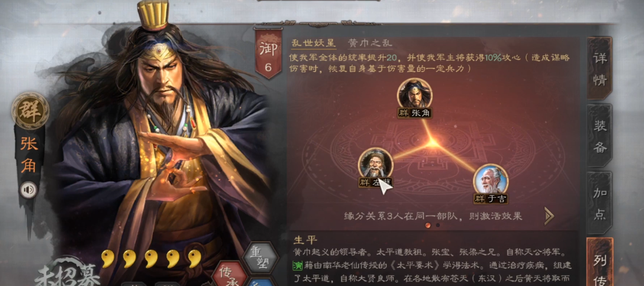This screenshot has width=644, height=286.
Task: Select the first page indicator dot
Action: 428,225
